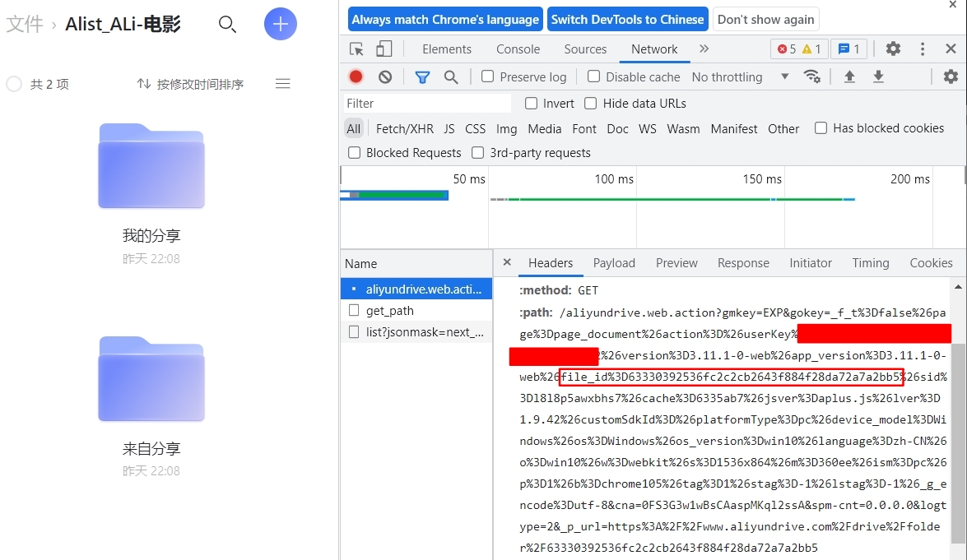
Task: Switch to the Elements tab
Action: click(x=447, y=49)
